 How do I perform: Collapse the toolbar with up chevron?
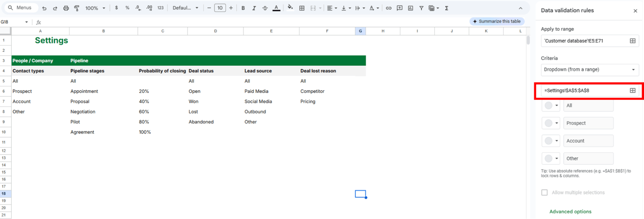tap(521, 8)
